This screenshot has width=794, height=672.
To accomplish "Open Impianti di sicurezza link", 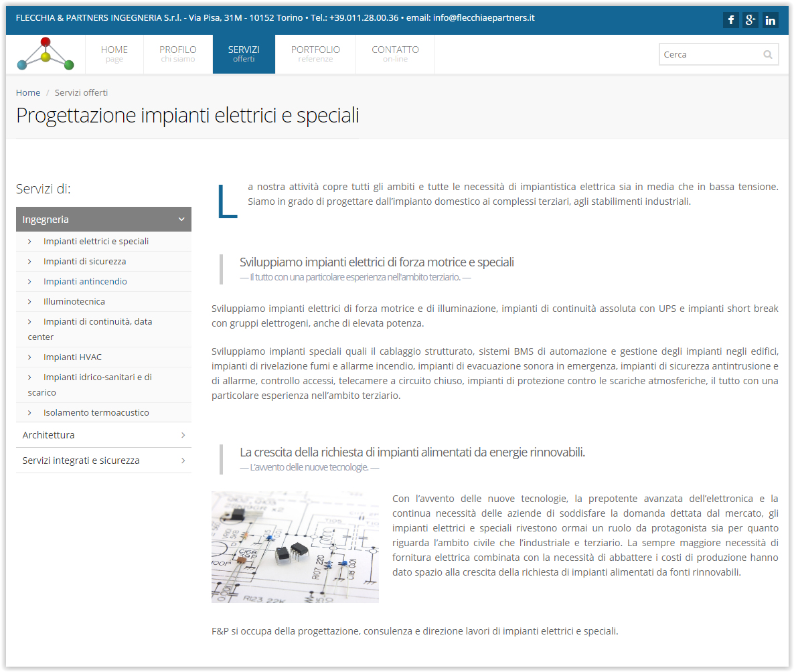I will pyautogui.click(x=84, y=262).
